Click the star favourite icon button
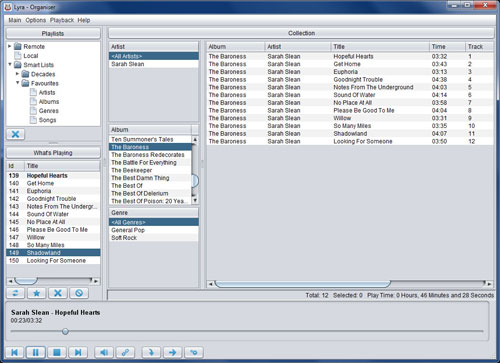 pyautogui.click(x=37, y=293)
